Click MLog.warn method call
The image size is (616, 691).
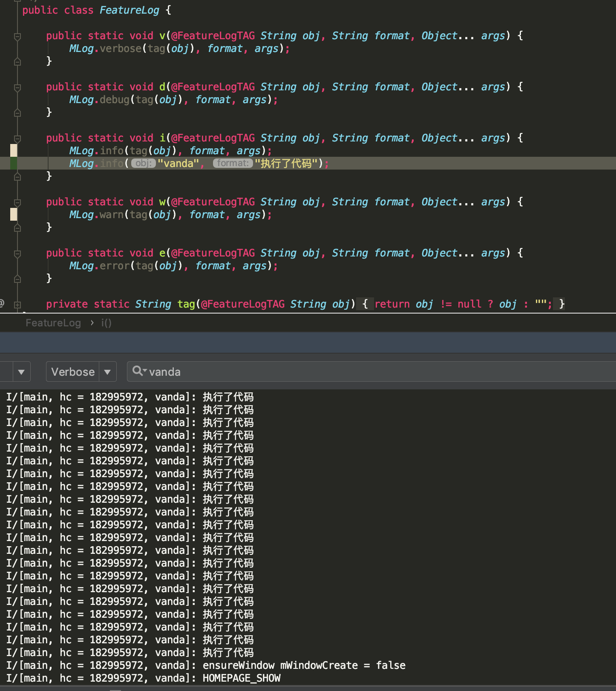pyautogui.click(x=96, y=215)
